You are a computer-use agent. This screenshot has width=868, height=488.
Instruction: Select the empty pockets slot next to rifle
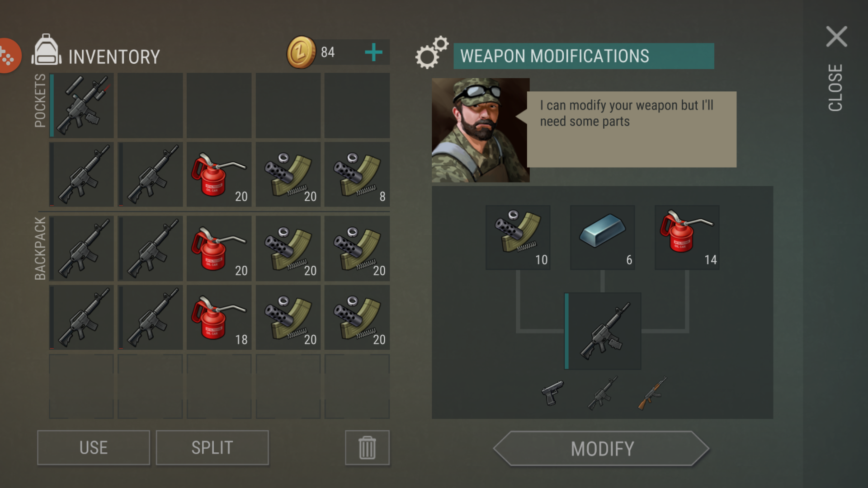click(x=151, y=105)
